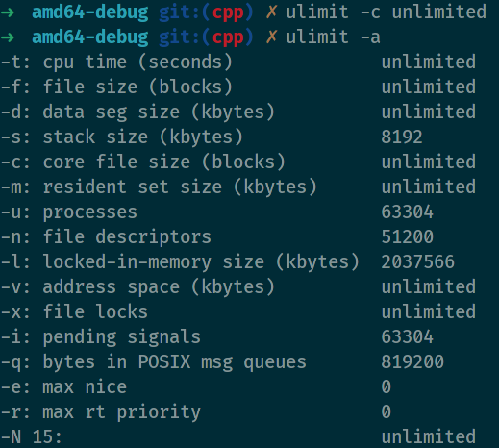Click the stack size value 8192
The image size is (499, 448).
click(402, 137)
